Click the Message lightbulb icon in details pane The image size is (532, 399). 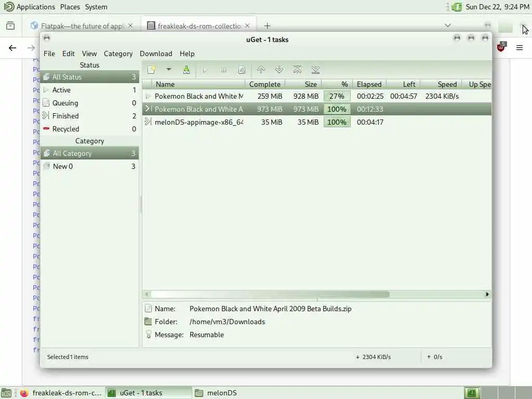[148, 335]
